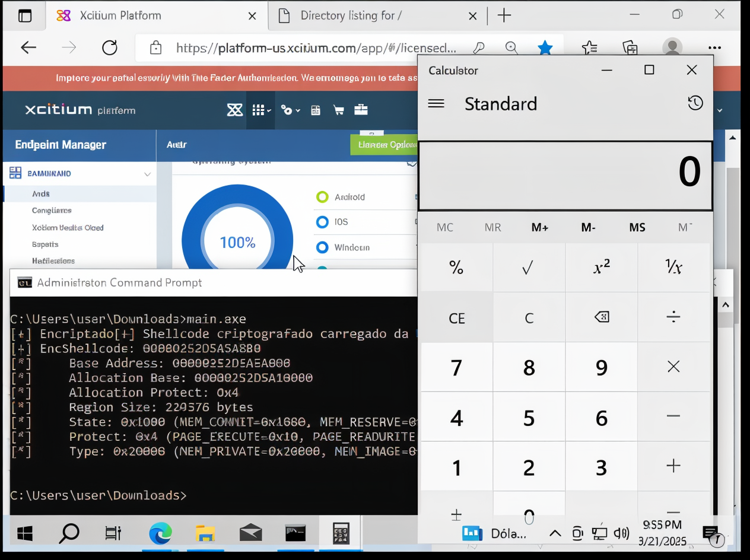Collapse the dashboard sidebar section chevron
The height and width of the screenshot is (560, 750).
(147, 174)
